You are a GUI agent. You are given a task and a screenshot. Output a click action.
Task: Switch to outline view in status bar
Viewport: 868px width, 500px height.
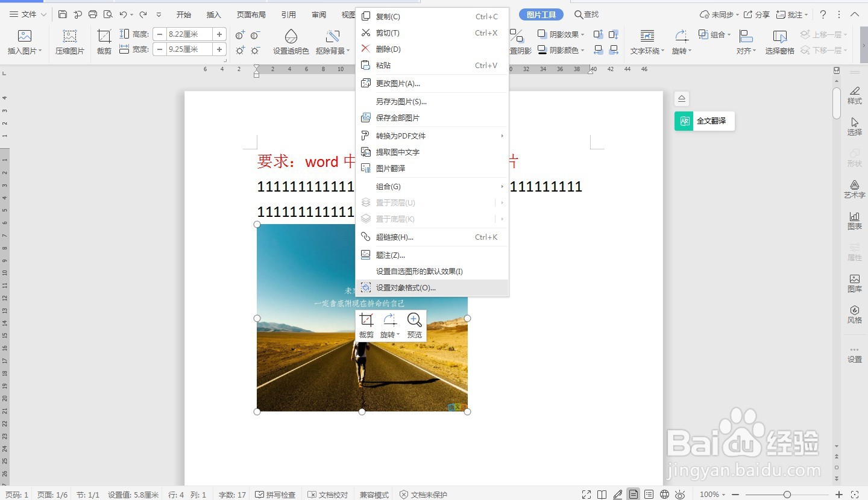pos(649,495)
